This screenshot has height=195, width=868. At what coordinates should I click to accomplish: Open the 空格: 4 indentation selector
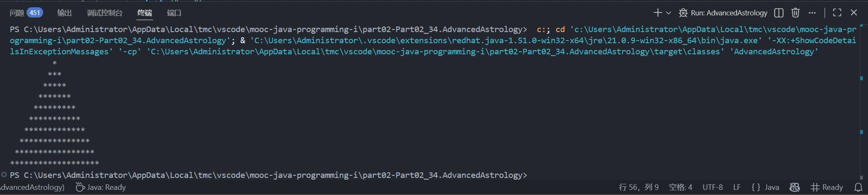tap(680, 187)
